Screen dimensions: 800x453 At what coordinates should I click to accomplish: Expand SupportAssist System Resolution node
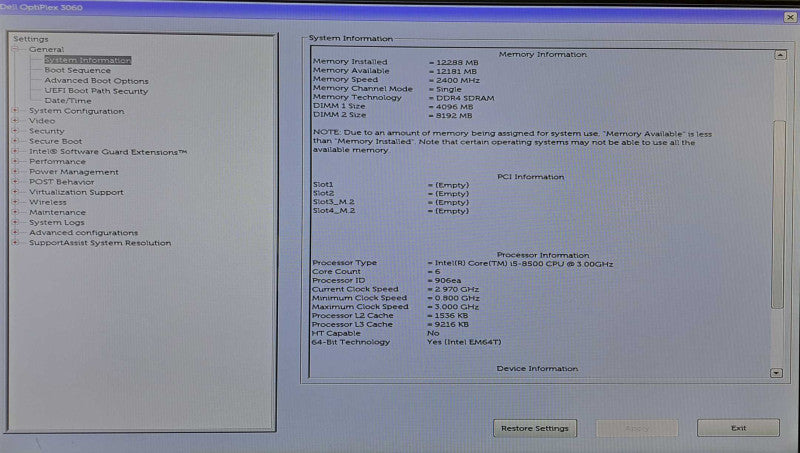15,243
